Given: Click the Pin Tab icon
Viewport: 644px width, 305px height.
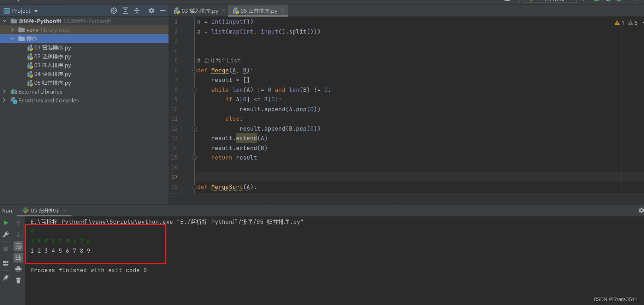Looking at the screenshot, I should point(6,278).
